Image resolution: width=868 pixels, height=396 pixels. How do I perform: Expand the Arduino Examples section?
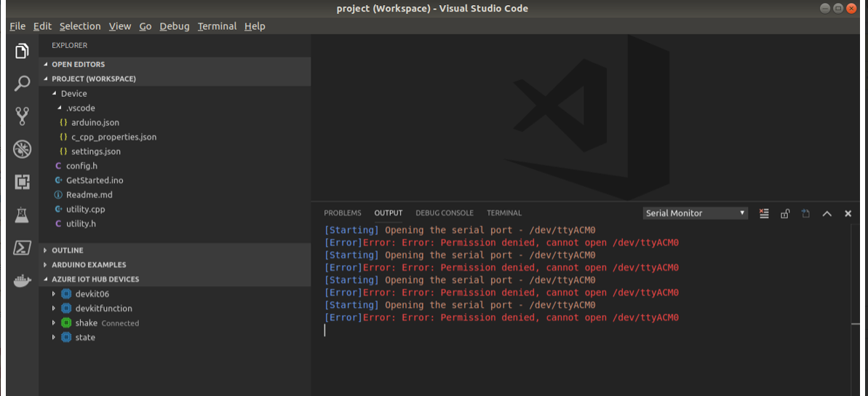(45, 265)
